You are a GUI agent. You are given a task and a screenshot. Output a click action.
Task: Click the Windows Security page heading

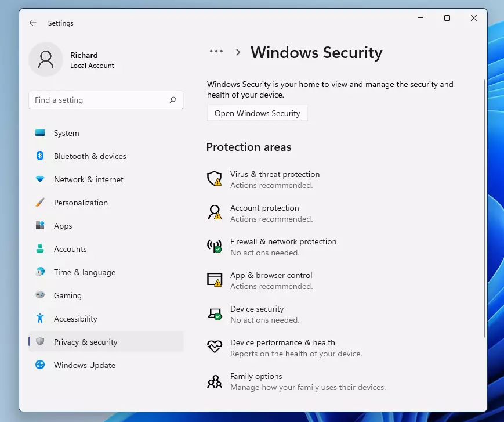[317, 52]
